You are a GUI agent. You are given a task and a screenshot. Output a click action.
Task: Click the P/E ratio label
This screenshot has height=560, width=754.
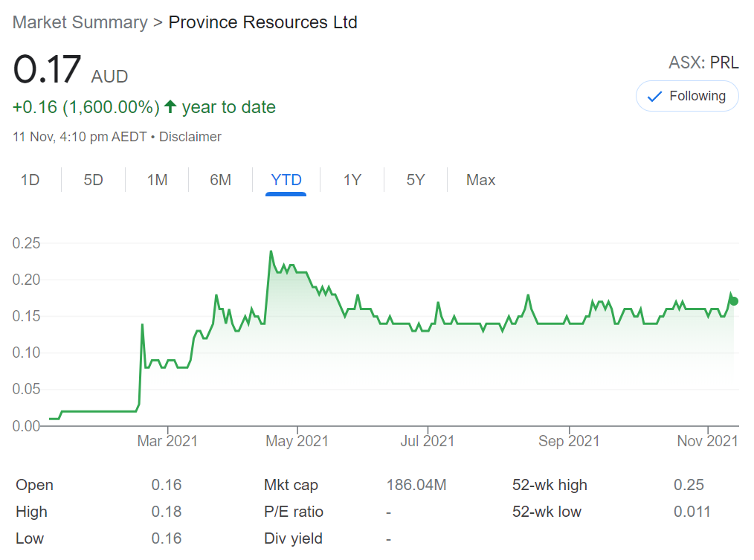point(294,512)
